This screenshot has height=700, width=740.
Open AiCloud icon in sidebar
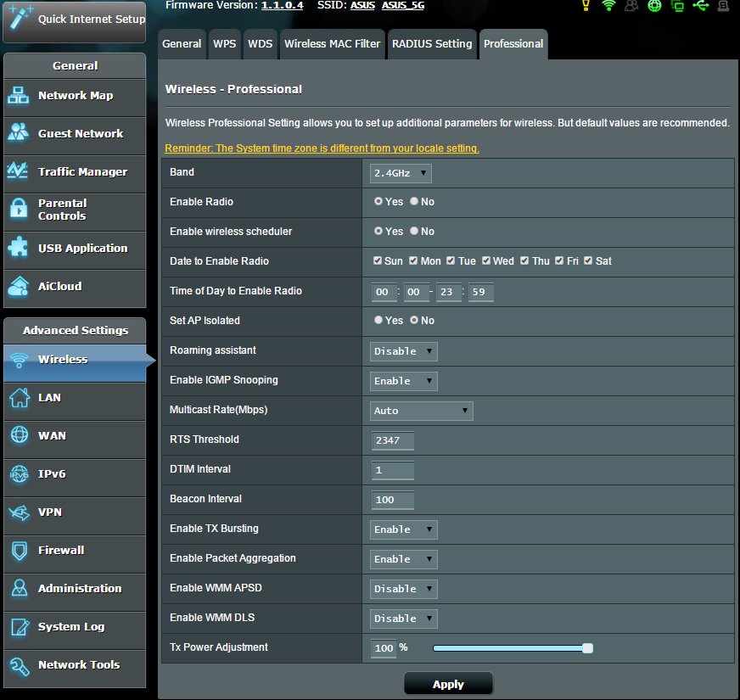[x=19, y=286]
